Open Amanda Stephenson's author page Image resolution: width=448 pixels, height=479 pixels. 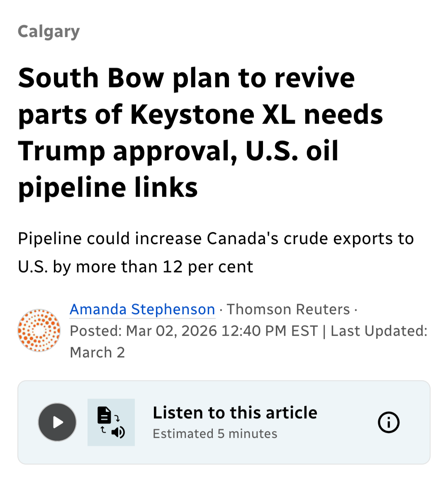pyautogui.click(x=142, y=309)
